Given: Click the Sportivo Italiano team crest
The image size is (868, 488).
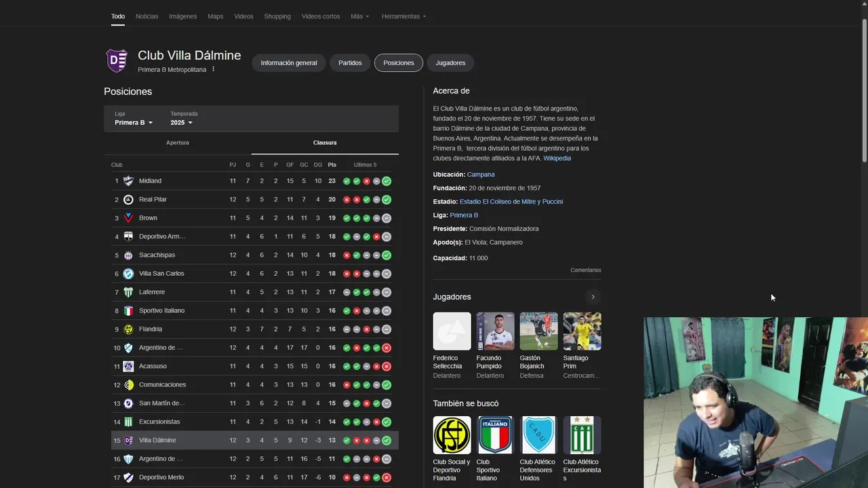Looking at the screenshot, I should (128, 310).
